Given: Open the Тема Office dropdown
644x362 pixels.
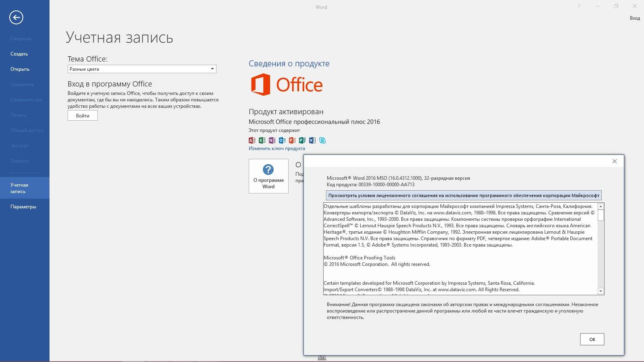Looking at the screenshot, I should coord(142,69).
